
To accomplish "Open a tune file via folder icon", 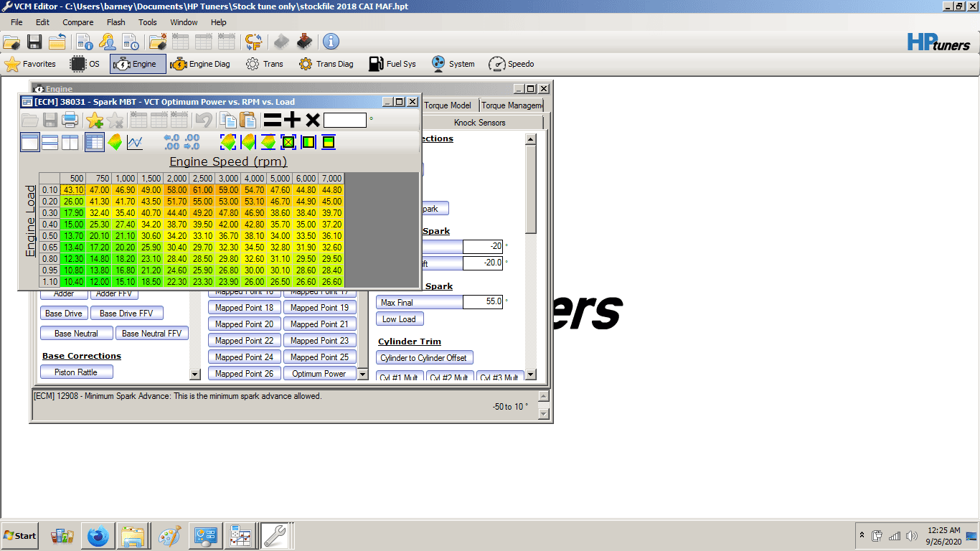I will click(11, 42).
